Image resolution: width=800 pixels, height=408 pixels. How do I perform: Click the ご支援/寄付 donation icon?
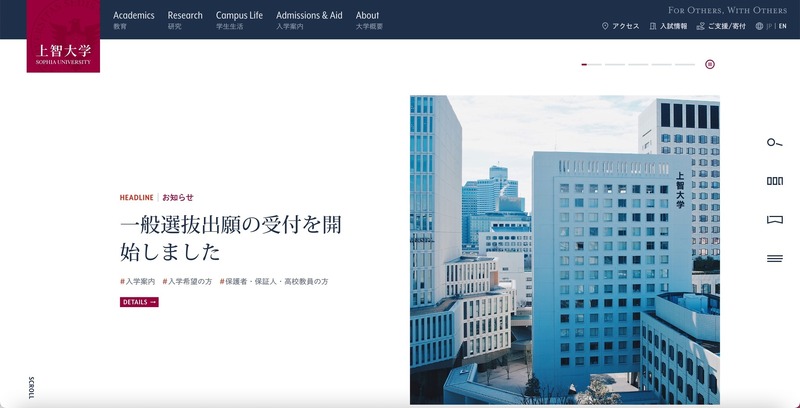tap(700, 27)
